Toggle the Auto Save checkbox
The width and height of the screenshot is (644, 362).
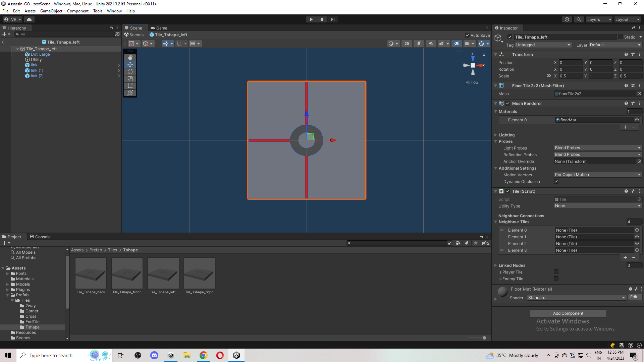click(467, 35)
